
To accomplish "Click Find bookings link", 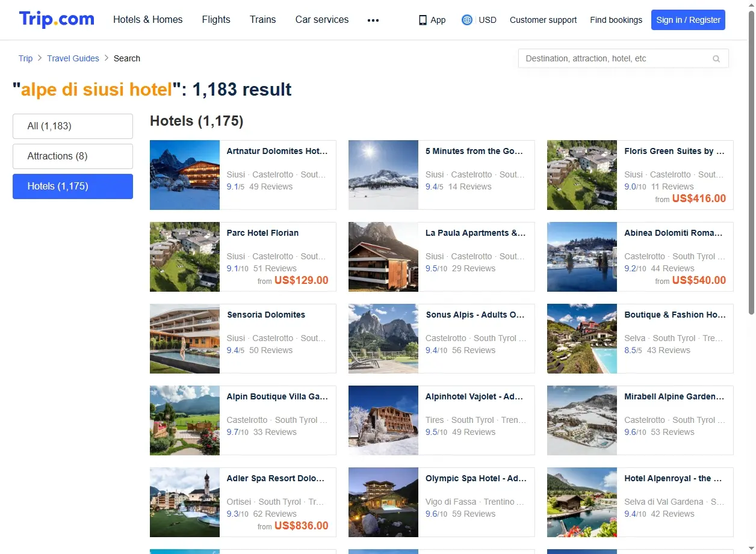I will [x=616, y=20].
